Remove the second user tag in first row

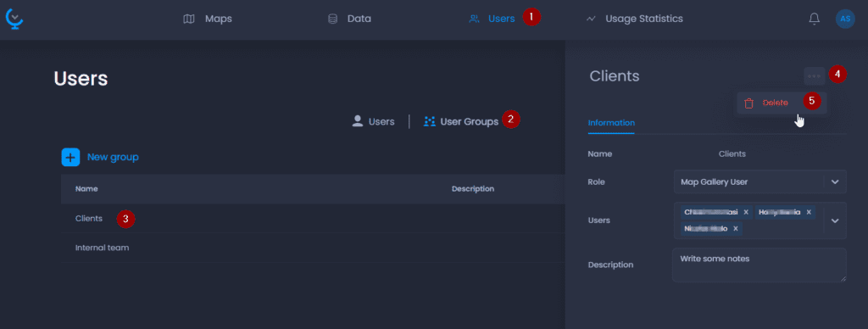809,212
